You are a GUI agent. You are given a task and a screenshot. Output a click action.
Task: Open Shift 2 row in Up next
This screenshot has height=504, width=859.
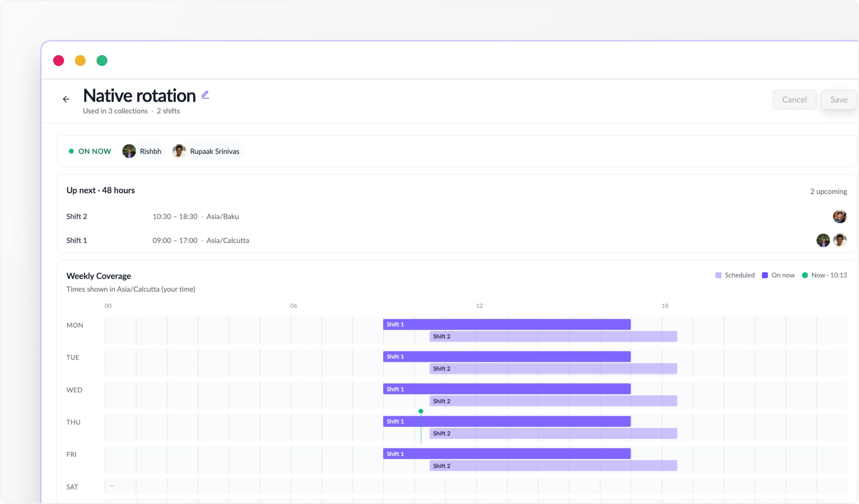point(457,217)
